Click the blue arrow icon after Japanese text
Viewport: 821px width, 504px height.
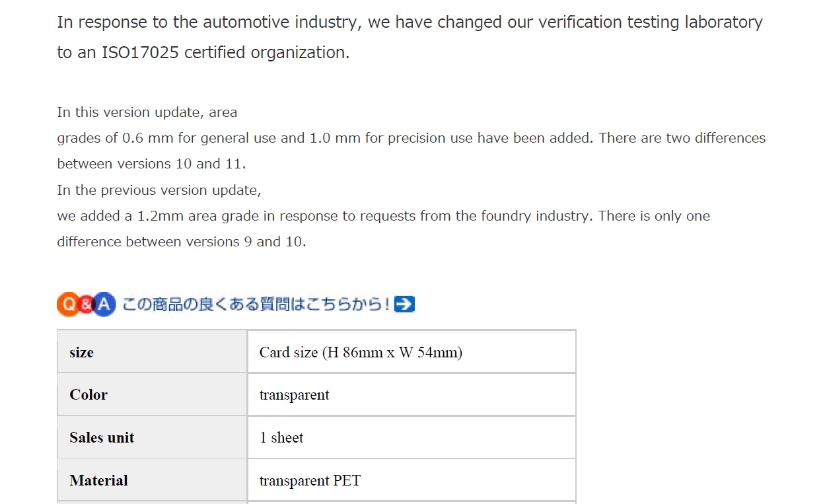point(404,305)
